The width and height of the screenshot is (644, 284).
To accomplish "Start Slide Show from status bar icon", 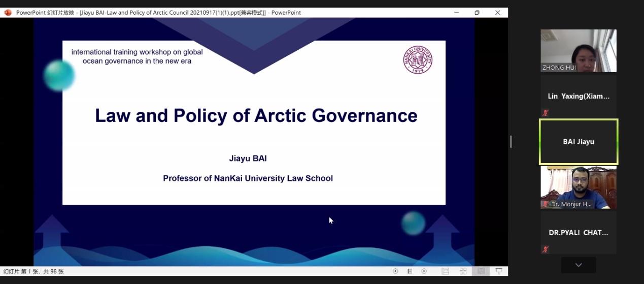I will pos(499,271).
